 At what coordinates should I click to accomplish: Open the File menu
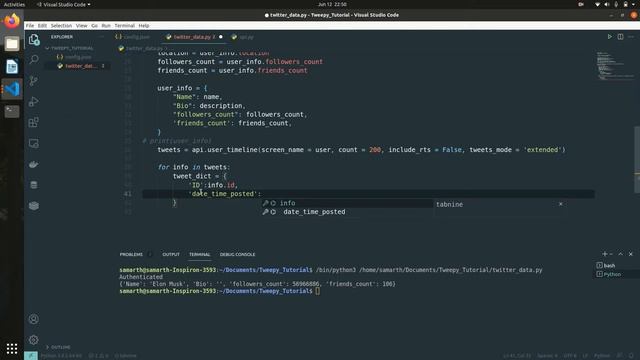(x=30, y=25)
